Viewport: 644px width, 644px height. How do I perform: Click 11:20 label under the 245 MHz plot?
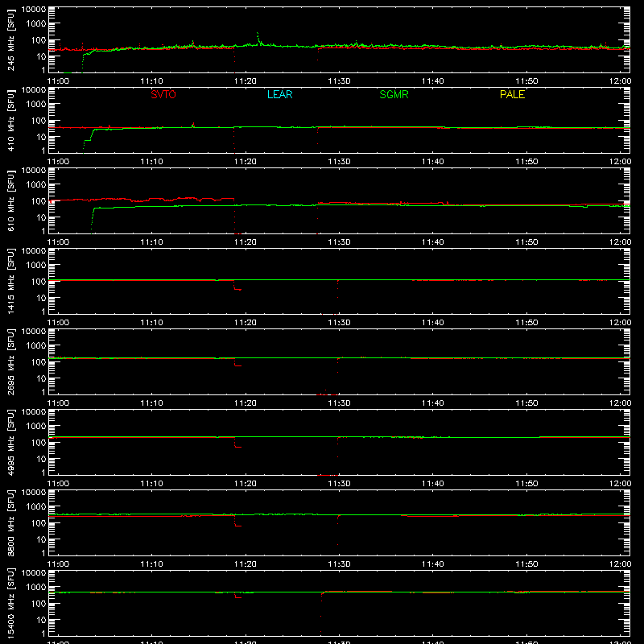[246, 81]
